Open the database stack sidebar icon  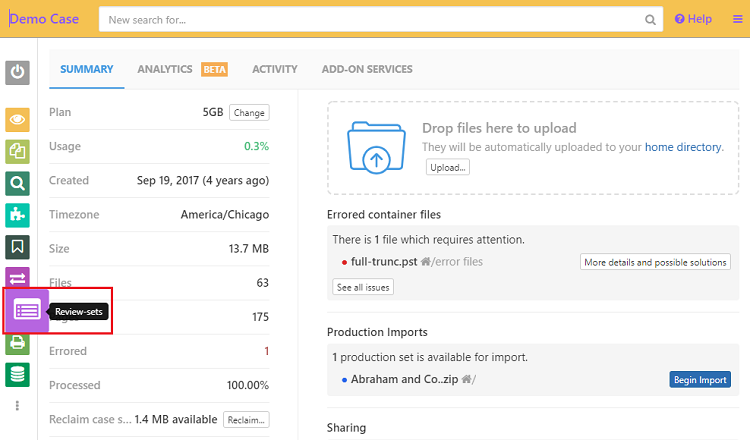pyautogui.click(x=18, y=374)
